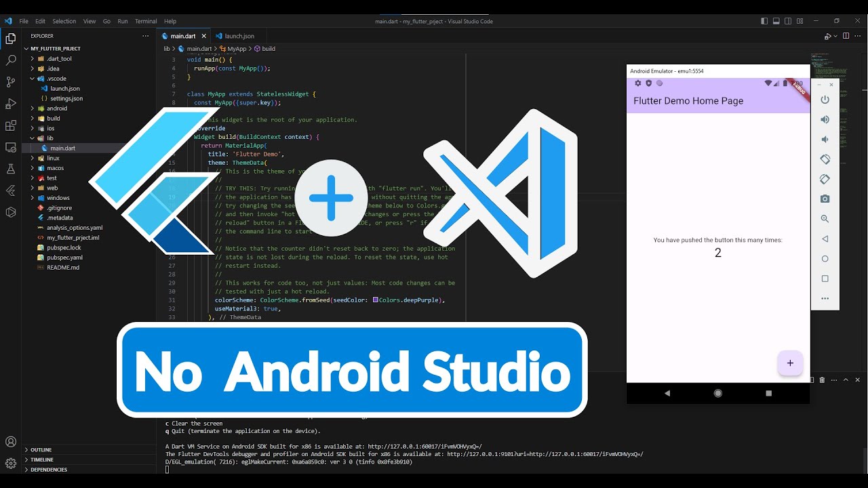Take emulator screenshot with camera icon

[x=825, y=199]
